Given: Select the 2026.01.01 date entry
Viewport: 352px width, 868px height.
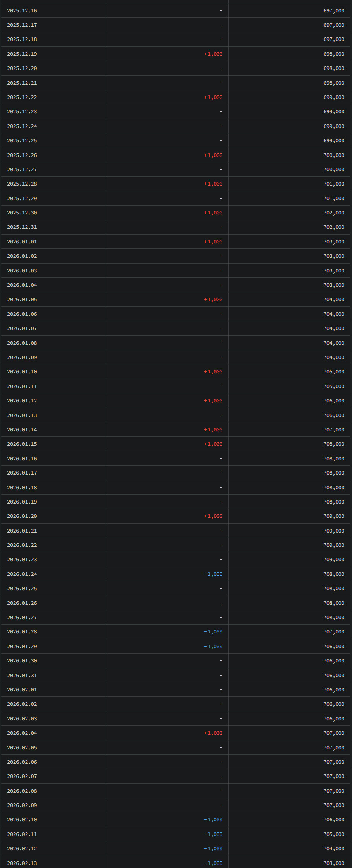Looking at the screenshot, I should tap(22, 242).
